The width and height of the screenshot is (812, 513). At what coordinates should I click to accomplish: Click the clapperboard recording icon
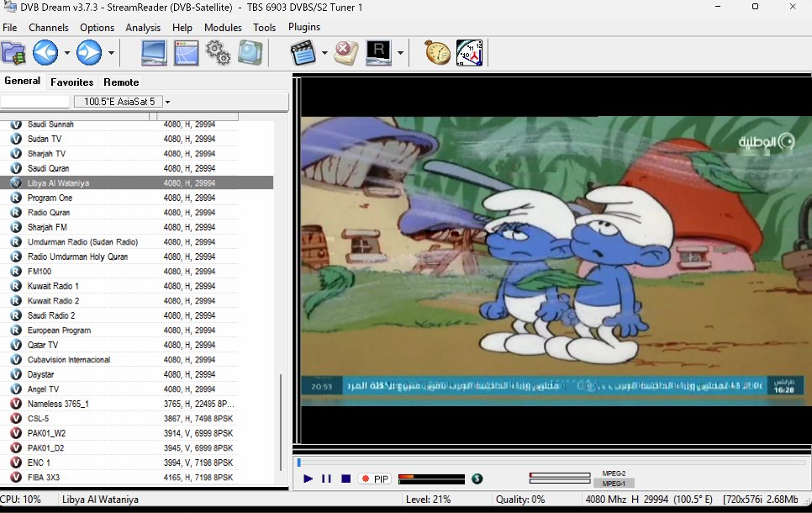(x=303, y=52)
